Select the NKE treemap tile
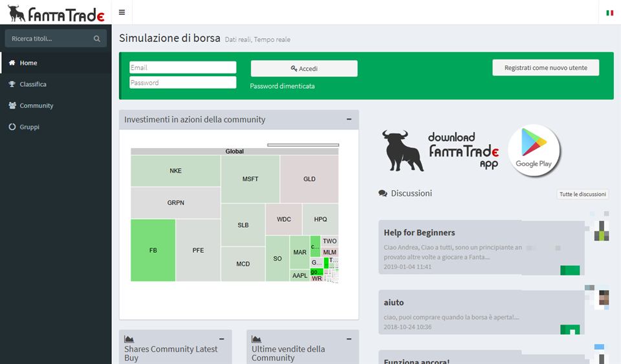 pyautogui.click(x=175, y=171)
